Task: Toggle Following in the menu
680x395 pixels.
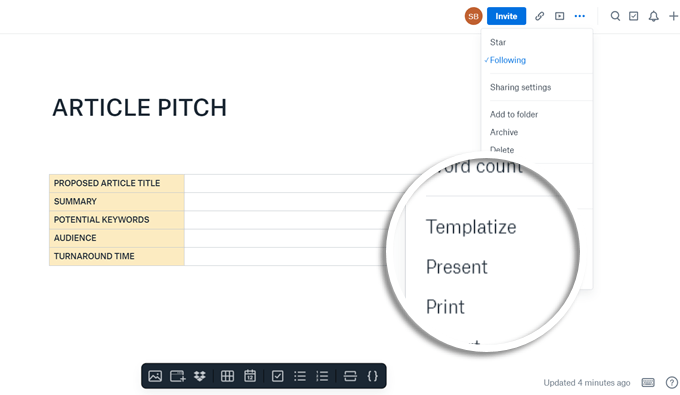Action: point(507,60)
